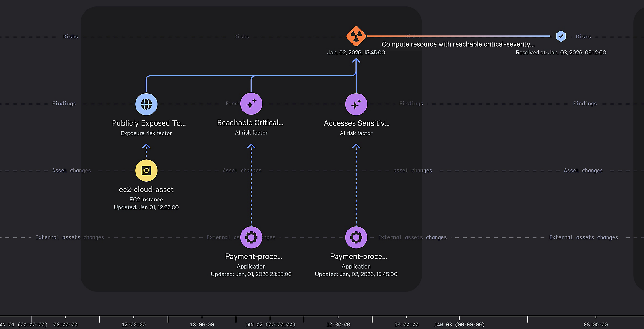Viewport: 644px width, 329px height.
Task: Open the yellow ec2-cloud-asset chip icon
Action: [146, 171]
